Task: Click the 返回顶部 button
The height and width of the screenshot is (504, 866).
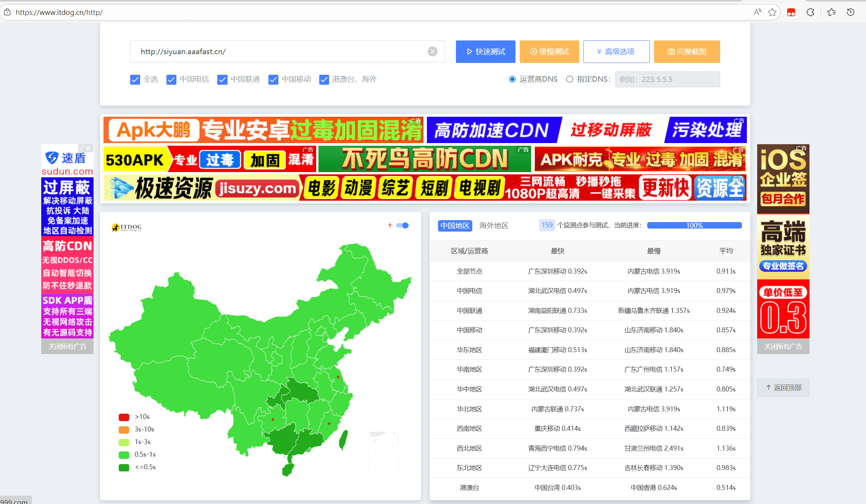Action: [783, 388]
